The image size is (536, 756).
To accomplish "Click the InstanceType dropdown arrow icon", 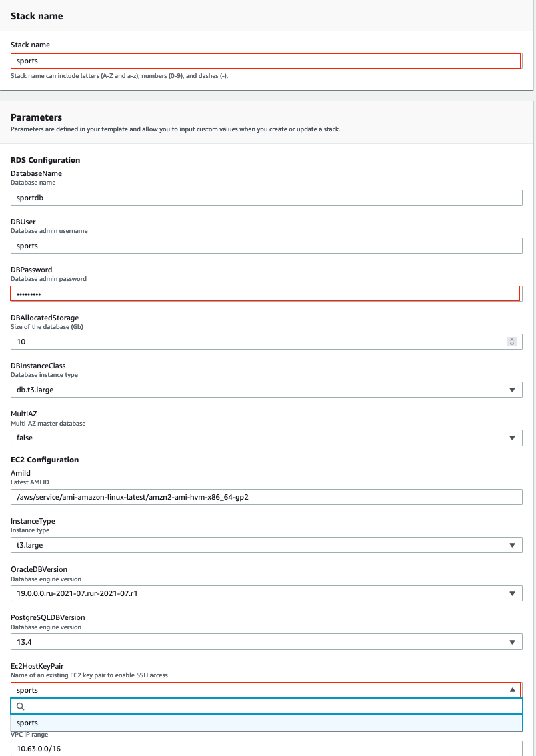I will pyautogui.click(x=512, y=545).
